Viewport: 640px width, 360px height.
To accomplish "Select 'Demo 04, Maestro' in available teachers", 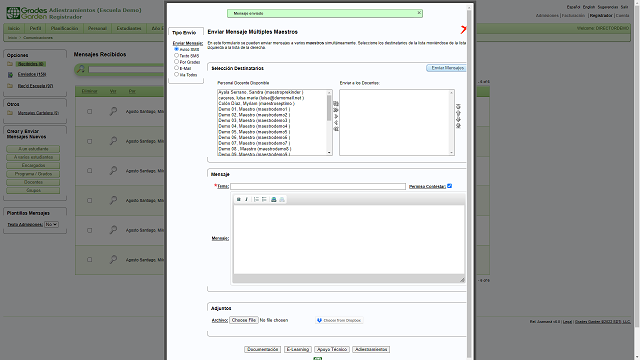I will pyautogui.click(x=254, y=126).
